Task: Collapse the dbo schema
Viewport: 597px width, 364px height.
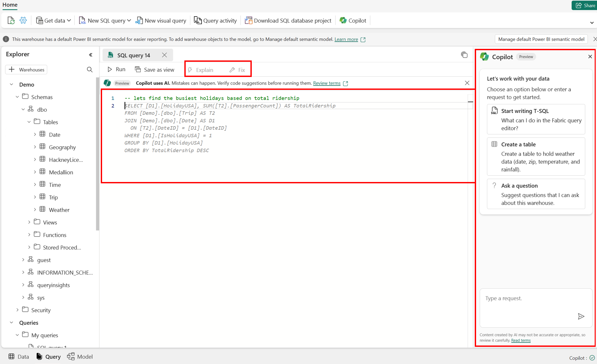Action: [23, 109]
